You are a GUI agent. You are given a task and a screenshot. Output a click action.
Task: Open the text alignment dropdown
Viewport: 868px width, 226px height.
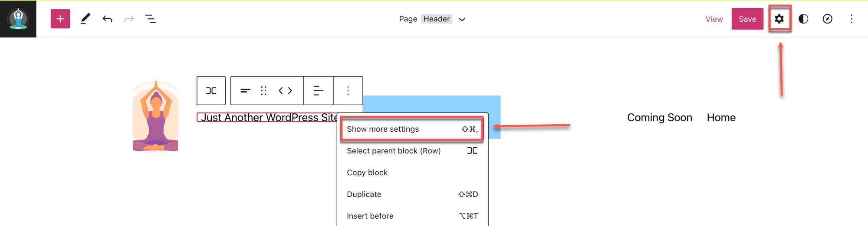[x=318, y=90]
